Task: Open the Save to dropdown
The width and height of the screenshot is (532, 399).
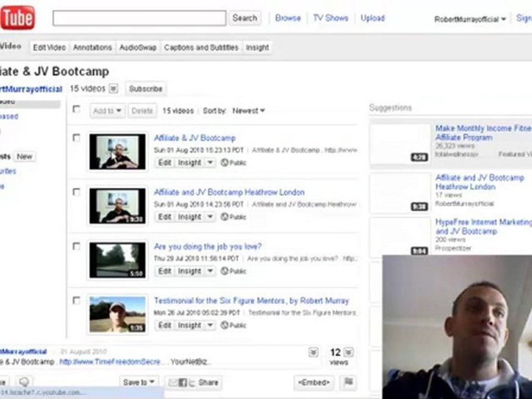Action: (x=139, y=382)
